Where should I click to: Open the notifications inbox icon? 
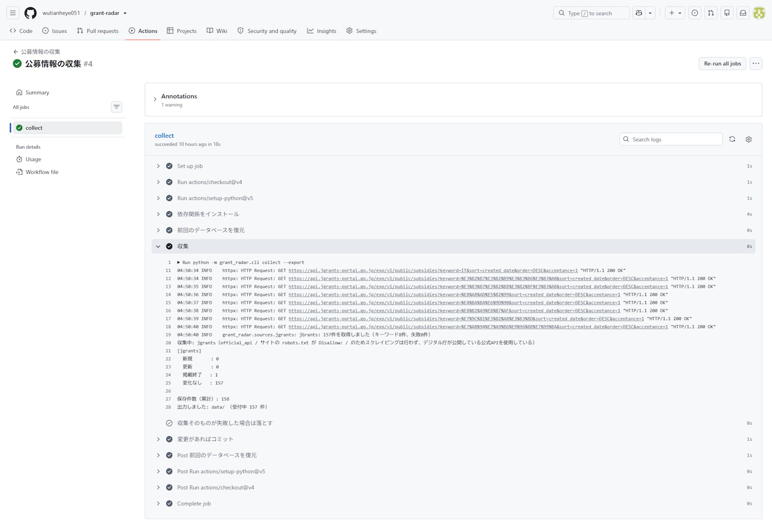tap(743, 13)
